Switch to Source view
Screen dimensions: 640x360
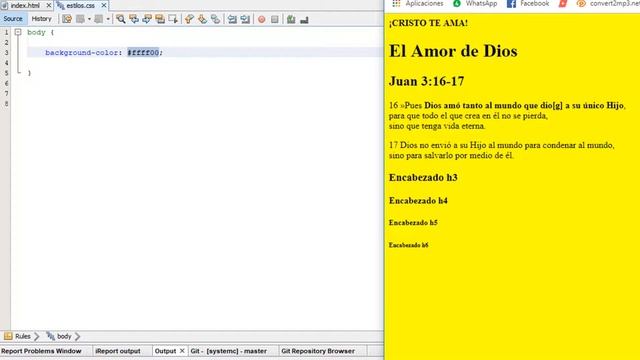(13, 19)
